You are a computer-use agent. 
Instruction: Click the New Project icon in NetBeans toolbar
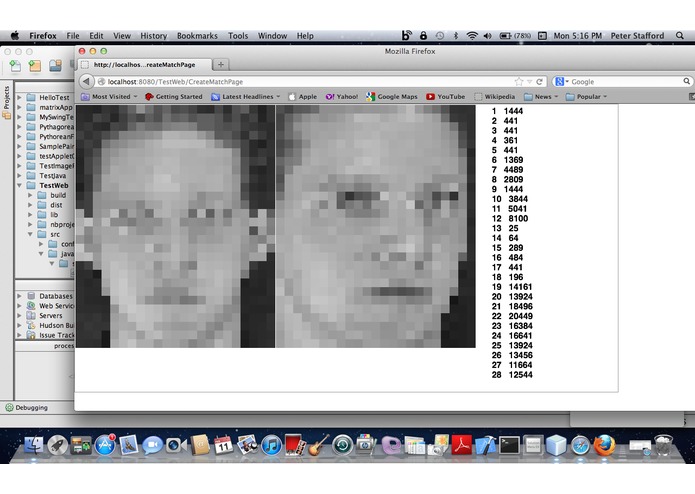35,66
